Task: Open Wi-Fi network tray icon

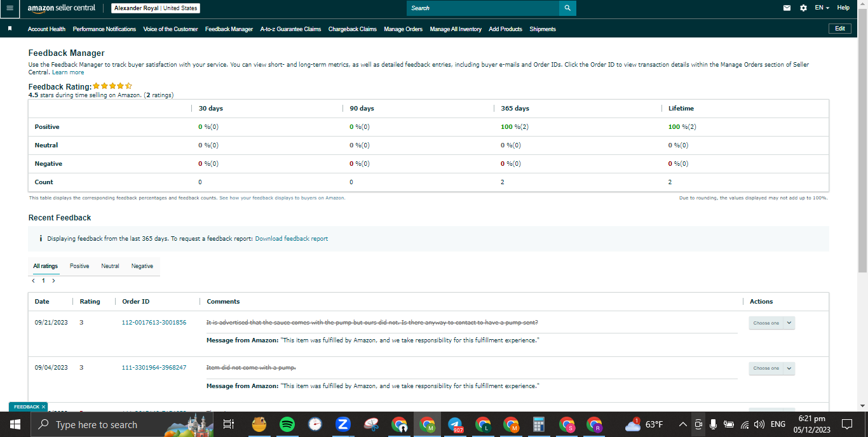Action: click(x=744, y=424)
